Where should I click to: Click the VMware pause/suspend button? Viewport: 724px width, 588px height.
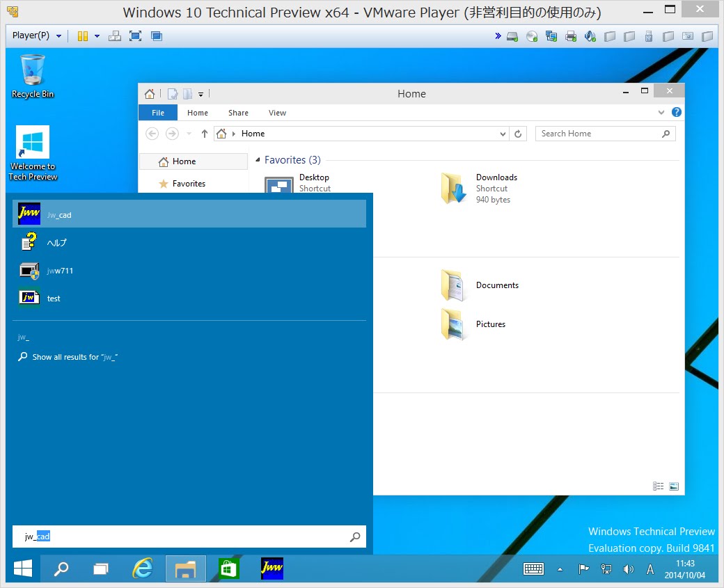click(83, 36)
